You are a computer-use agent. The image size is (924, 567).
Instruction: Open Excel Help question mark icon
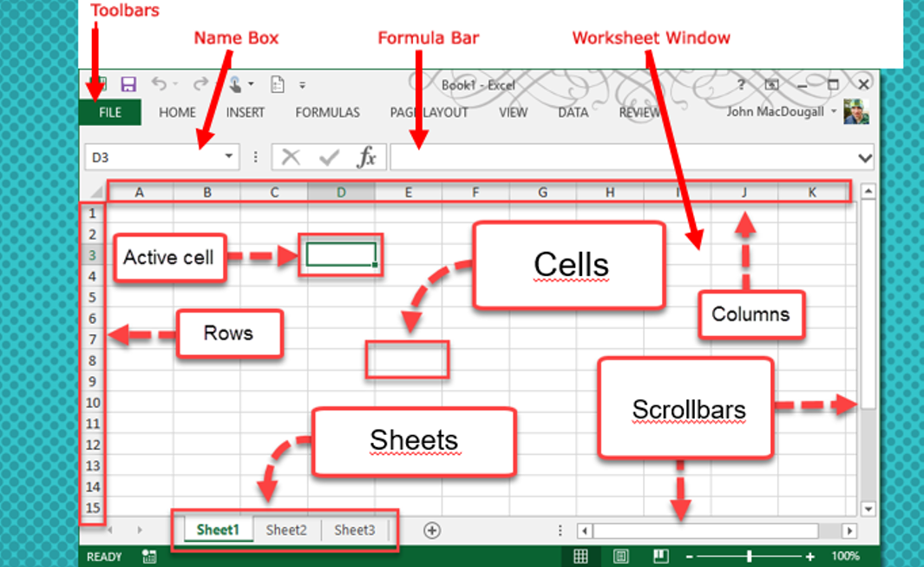point(741,84)
